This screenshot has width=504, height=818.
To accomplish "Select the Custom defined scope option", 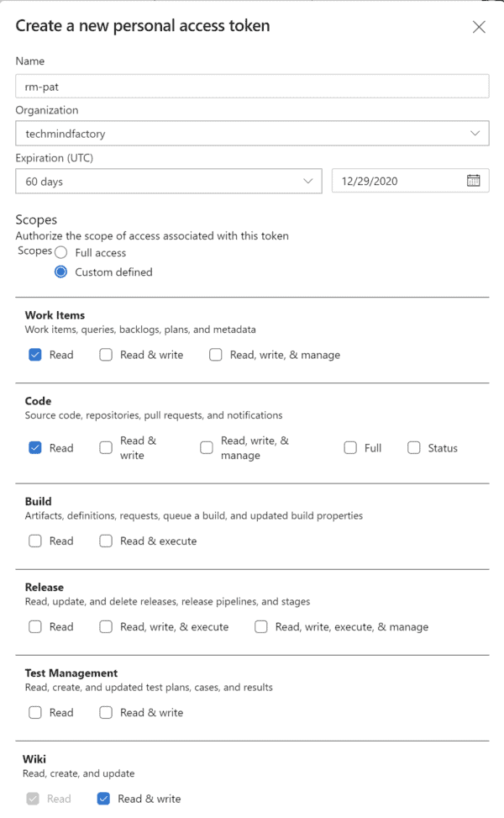I will click(x=61, y=272).
